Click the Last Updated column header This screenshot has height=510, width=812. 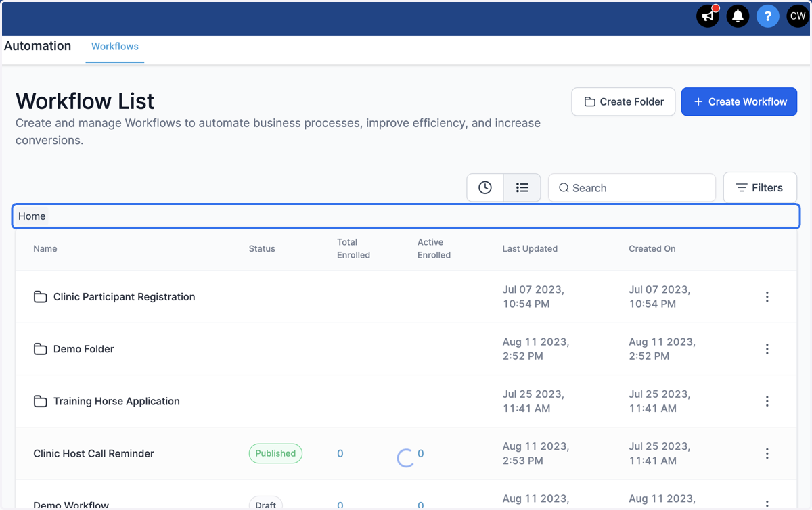click(x=530, y=248)
